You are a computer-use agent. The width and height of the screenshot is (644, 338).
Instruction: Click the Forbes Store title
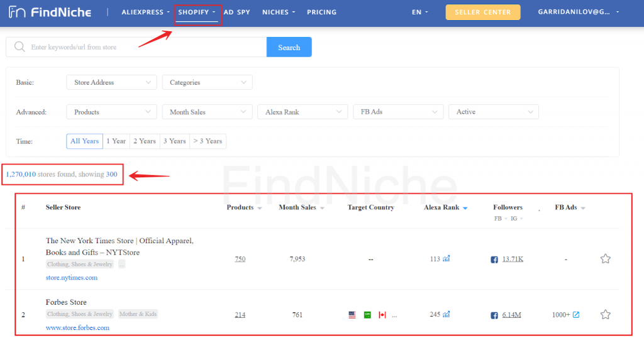coord(66,302)
